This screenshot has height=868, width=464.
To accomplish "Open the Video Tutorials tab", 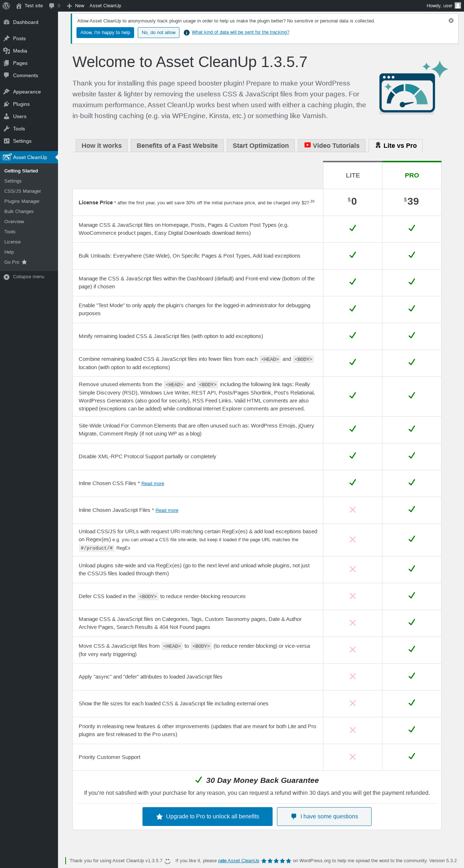I will point(332,146).
